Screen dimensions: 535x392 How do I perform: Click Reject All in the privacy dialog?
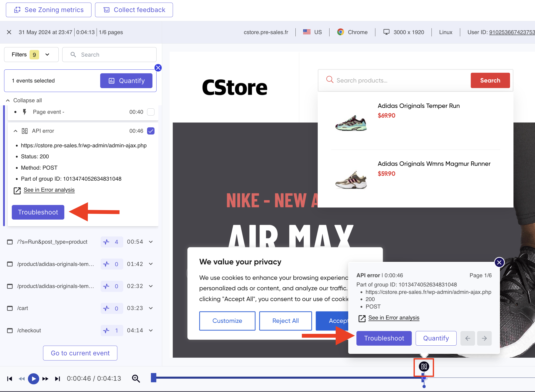(x=285, y=321)
